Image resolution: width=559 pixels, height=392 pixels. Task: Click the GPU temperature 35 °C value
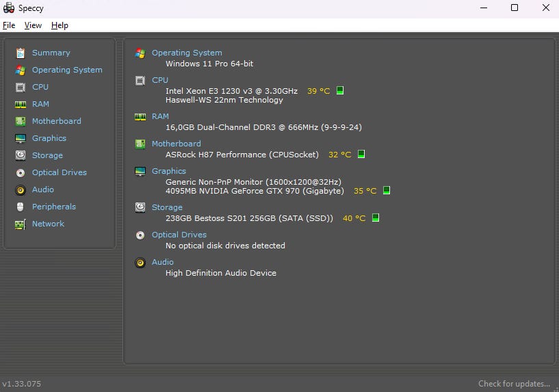point(365,191)
